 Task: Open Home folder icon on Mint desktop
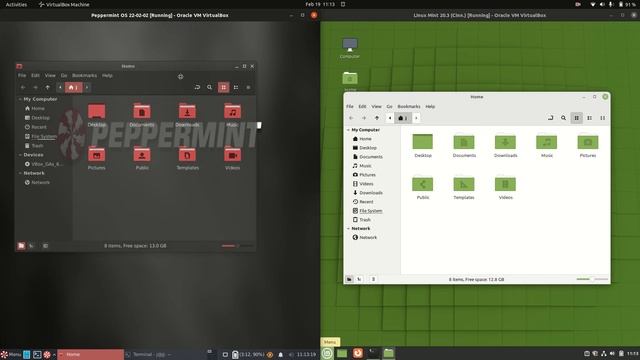[x=350, y=80]
